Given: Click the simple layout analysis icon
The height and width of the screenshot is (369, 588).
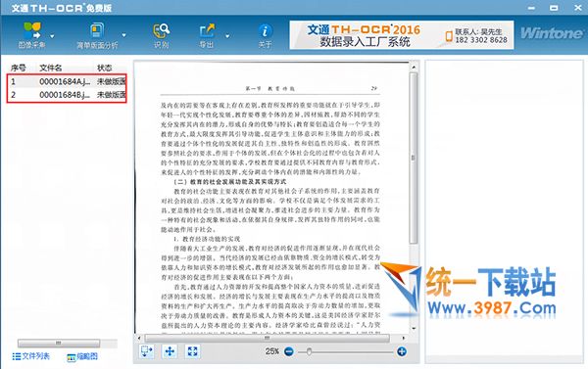Looking at the screenshot, I should click(97, 30).
